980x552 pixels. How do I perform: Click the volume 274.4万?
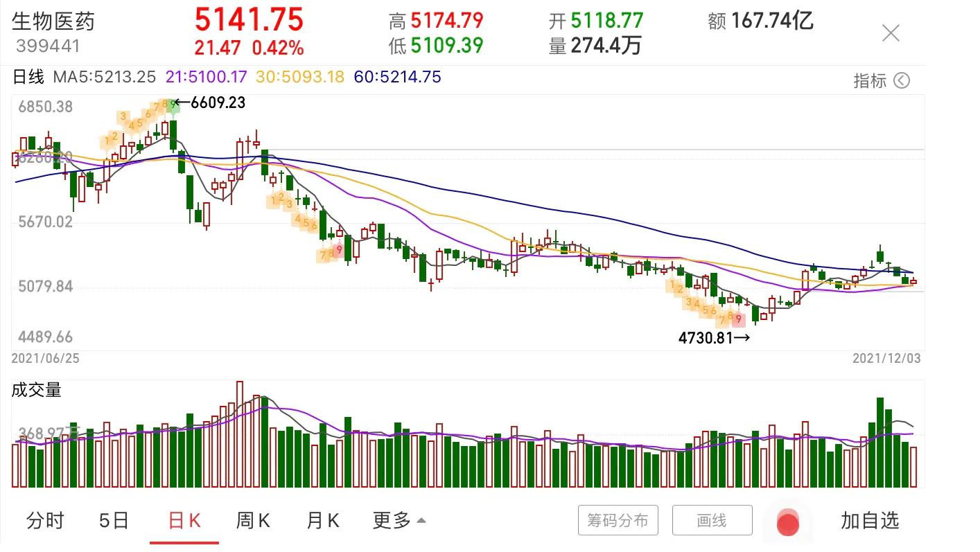point(606,46)
